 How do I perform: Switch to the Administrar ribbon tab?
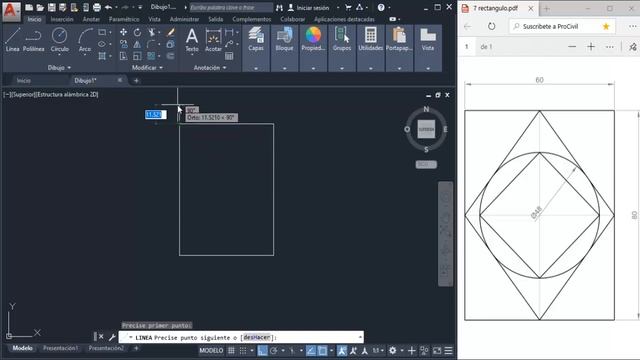pos(184,19)
